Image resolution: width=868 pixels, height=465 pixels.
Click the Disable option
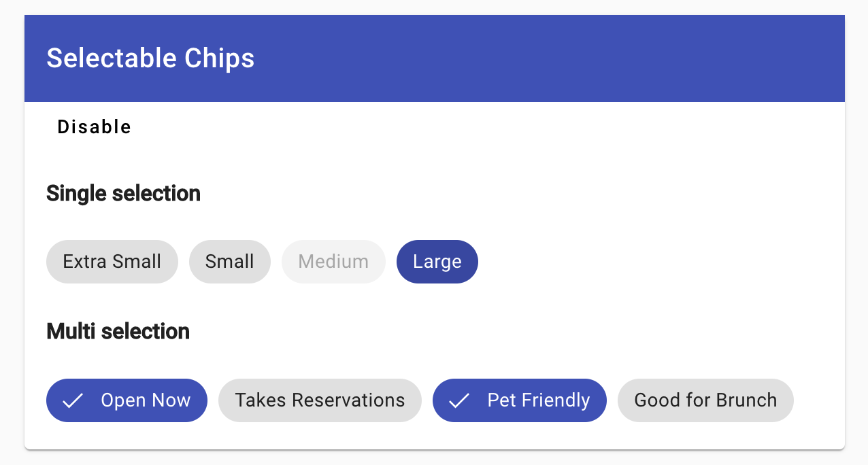click(94, 126)
